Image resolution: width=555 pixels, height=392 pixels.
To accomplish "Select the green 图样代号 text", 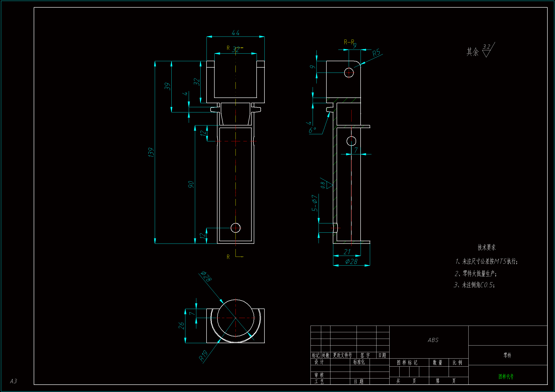I will (x=506, y=377).
